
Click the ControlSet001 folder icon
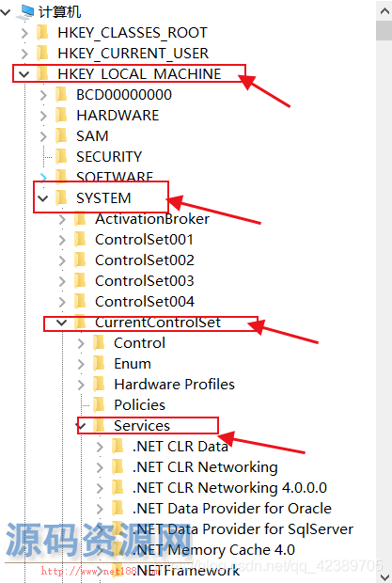click(x=80, y=239)
